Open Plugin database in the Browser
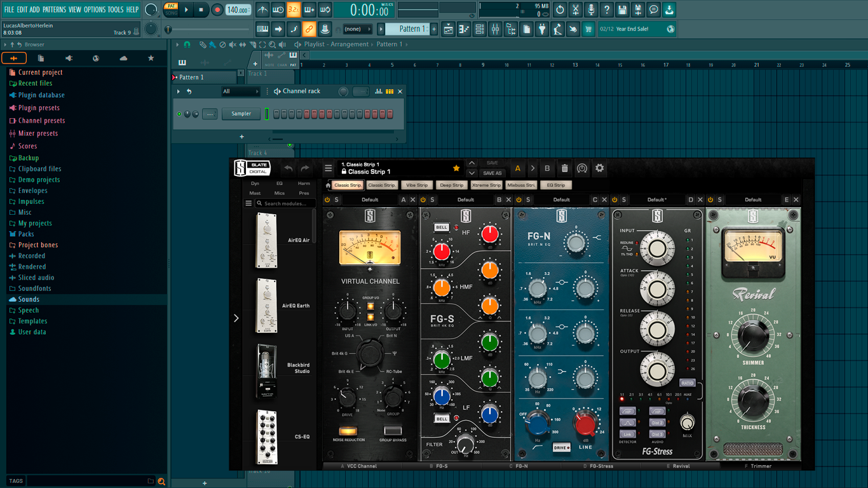Screen dimensions: 868x488 point(41,95)
